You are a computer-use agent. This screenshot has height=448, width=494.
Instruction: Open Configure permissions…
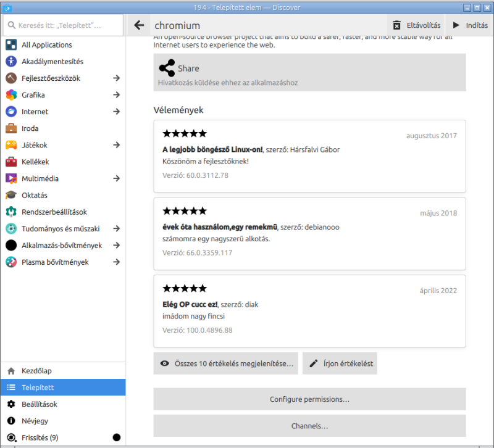[x=310, y=399]
